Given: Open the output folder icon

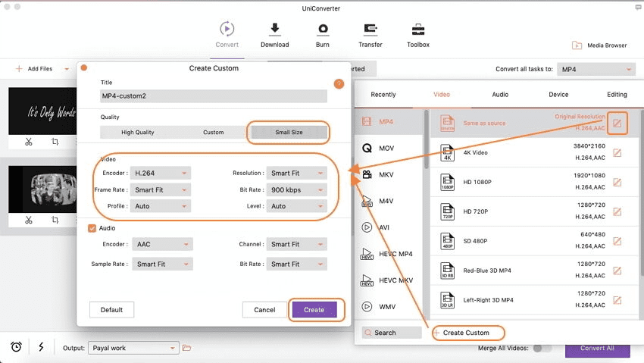Looking at the screenshot, I should point(186,348).
